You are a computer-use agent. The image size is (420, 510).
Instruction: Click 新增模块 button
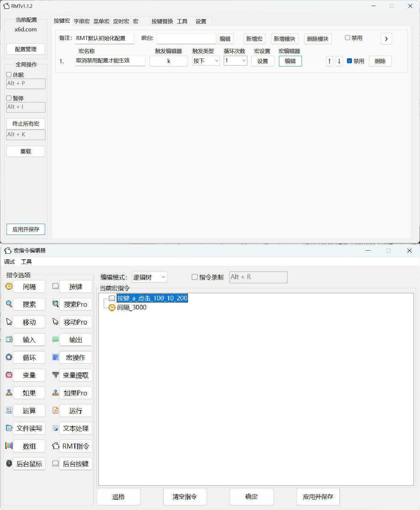point(284,39)
